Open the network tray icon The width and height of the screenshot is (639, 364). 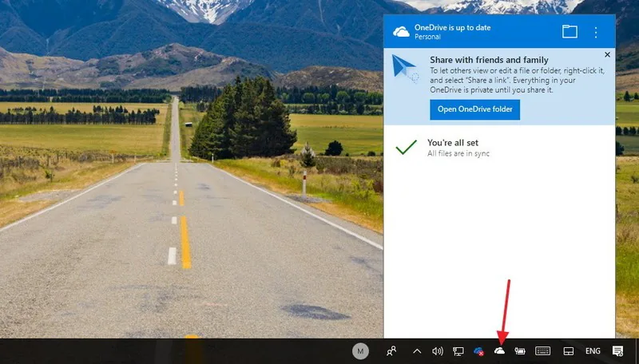(458, 351)
